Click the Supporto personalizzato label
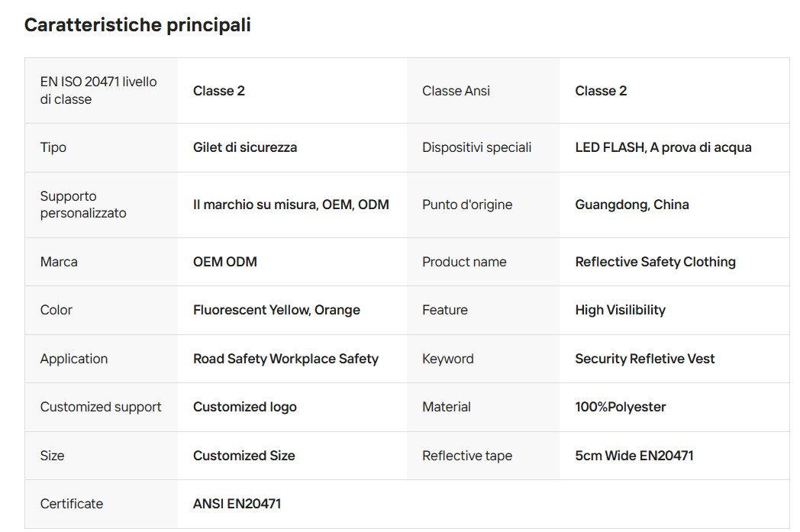 tap(83, 205)
